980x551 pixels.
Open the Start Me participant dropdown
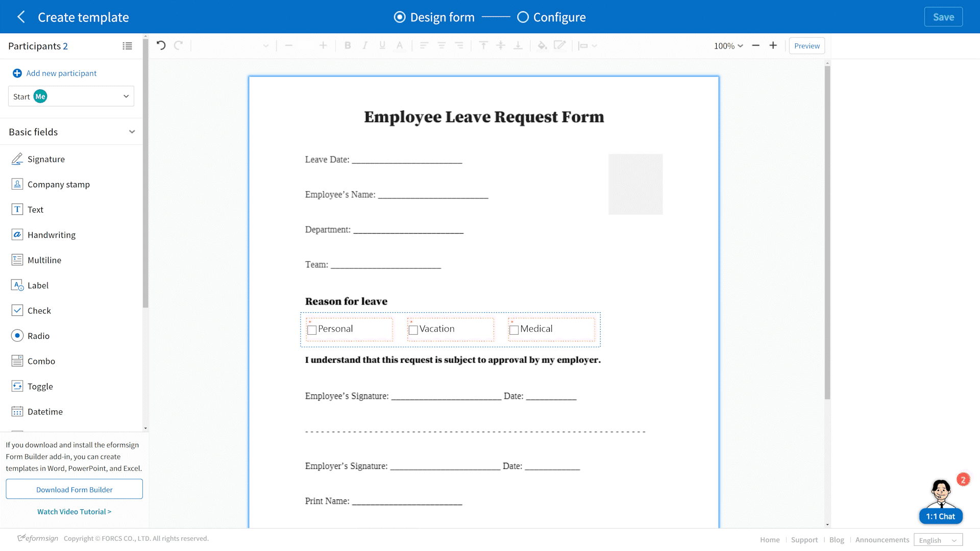point(71,96)
